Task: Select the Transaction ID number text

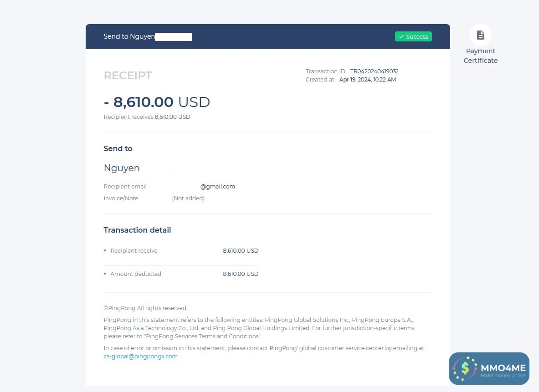Action: (x=374, y=71)
